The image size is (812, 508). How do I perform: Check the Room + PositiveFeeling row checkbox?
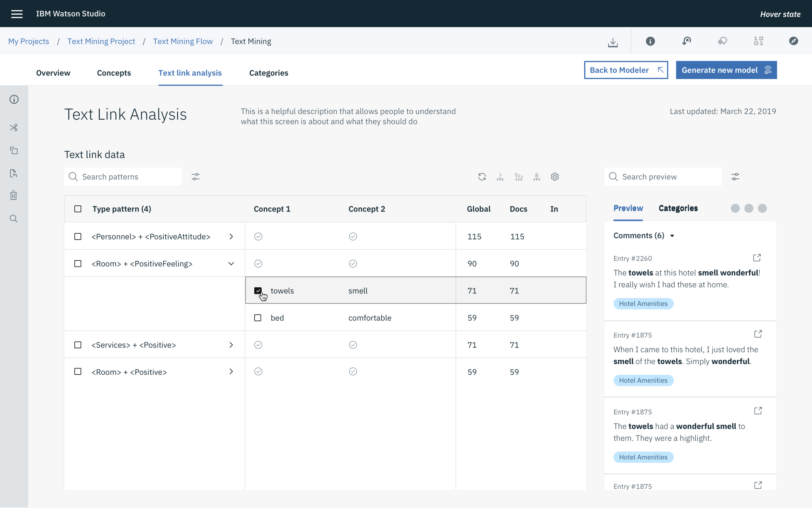(x=78, y=264)
